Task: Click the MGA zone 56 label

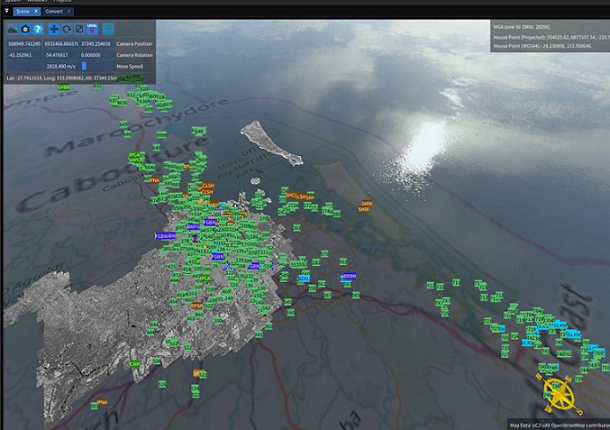Action: (521, 27)
